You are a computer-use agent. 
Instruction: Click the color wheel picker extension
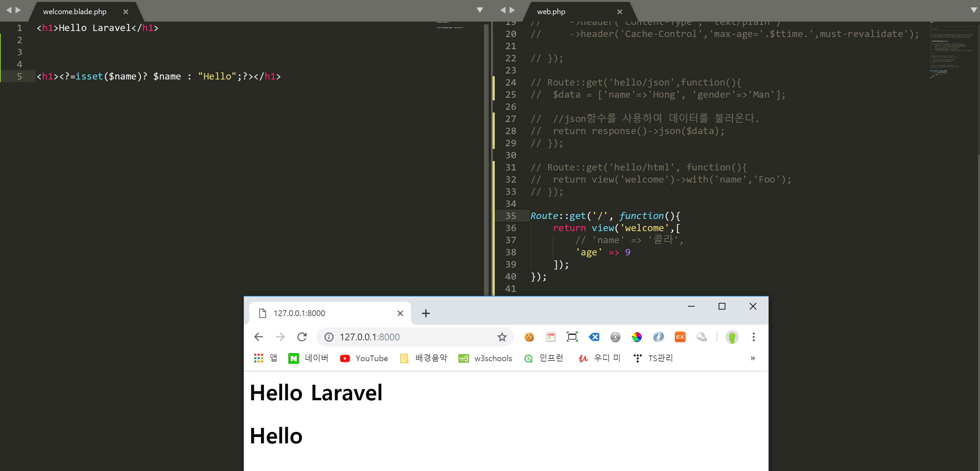(636, 337)
